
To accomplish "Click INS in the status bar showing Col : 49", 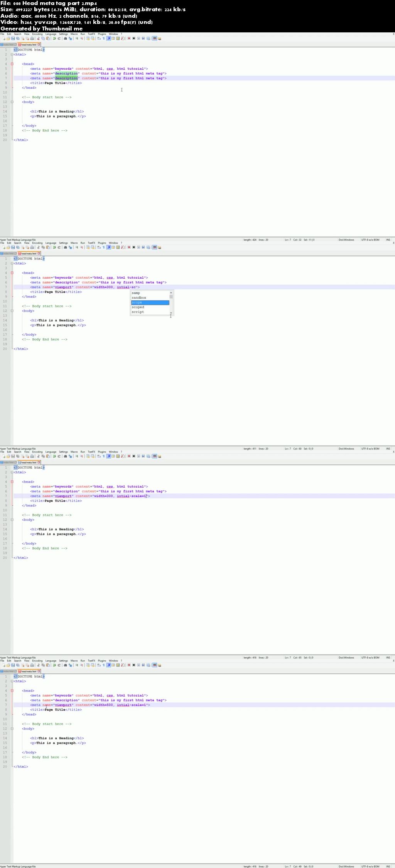I will pyautogui.click(x=388, y=866).
